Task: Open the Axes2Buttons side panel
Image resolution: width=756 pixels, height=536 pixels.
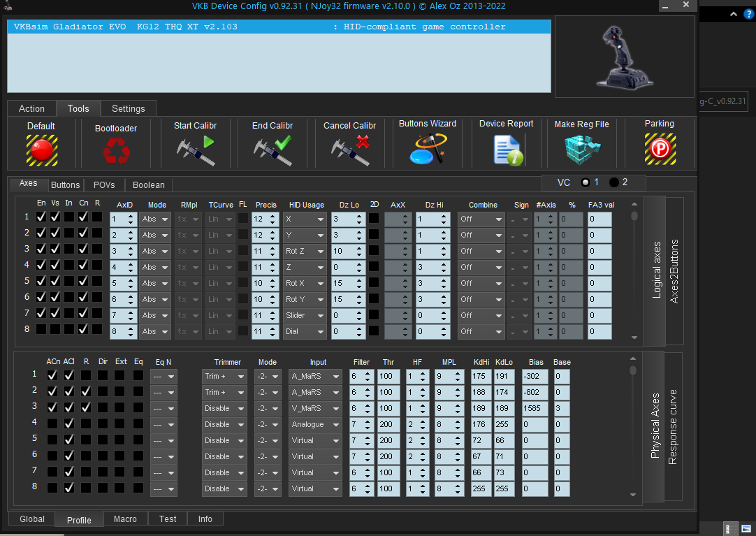Action: [x=674, y=270]
